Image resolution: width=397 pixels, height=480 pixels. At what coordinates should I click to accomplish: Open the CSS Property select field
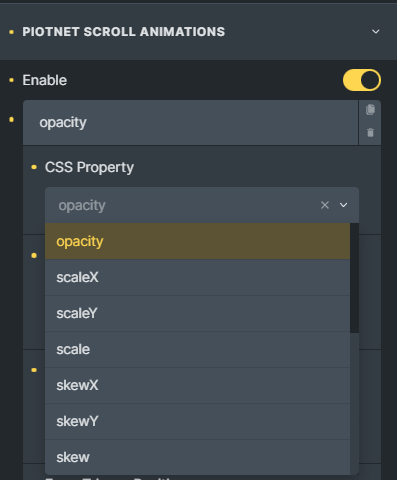(202, 205)
